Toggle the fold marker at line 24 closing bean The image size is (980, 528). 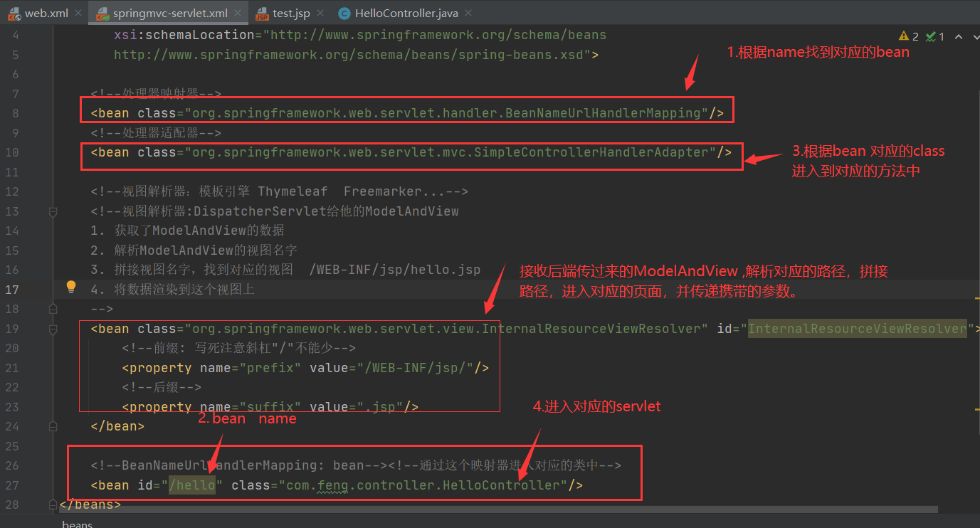tap(53, 426)
